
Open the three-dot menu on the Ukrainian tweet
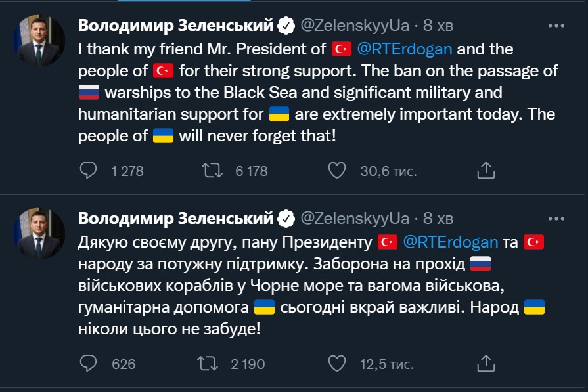(x=556, y=219)
